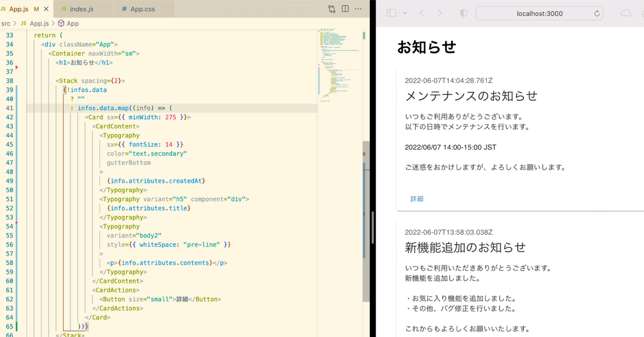Split the editor to the right
The image size is (644, 337).
click(x=345, y=9)
